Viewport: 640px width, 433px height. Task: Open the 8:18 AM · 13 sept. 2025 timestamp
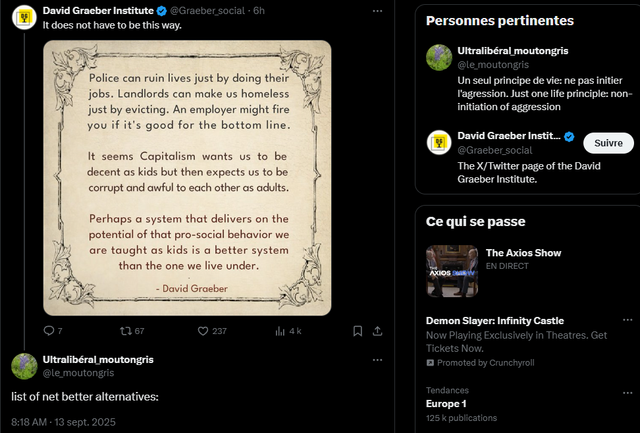pyautogui.click(x=66, y=423)
